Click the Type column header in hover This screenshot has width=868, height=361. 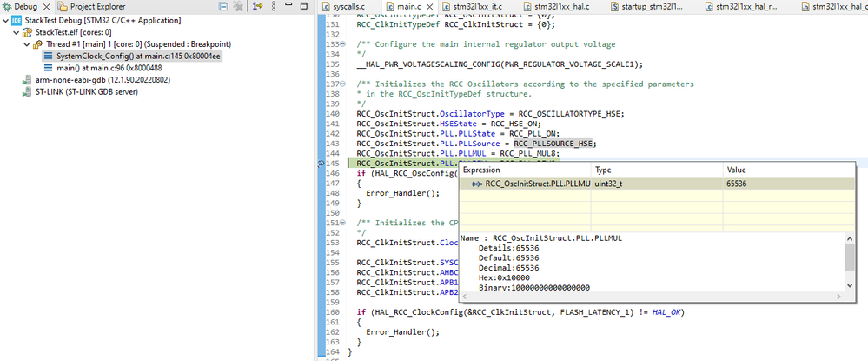tap(657, 170)
